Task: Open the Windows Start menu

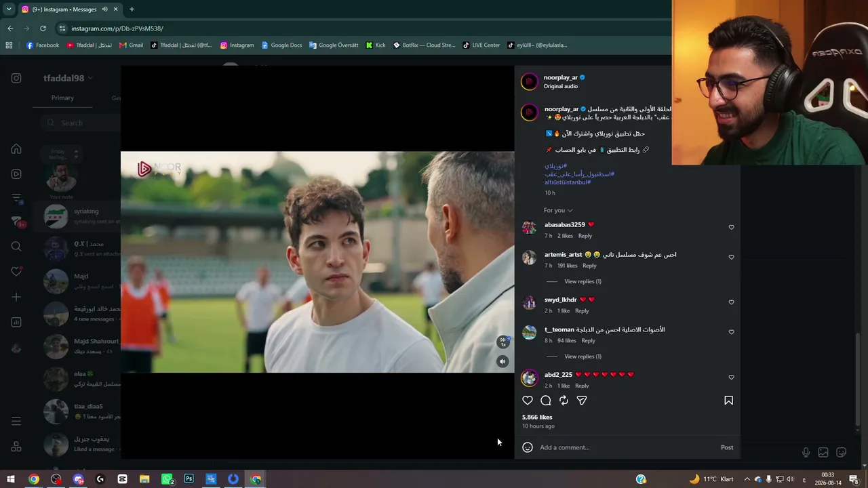Action: (11, 479)
